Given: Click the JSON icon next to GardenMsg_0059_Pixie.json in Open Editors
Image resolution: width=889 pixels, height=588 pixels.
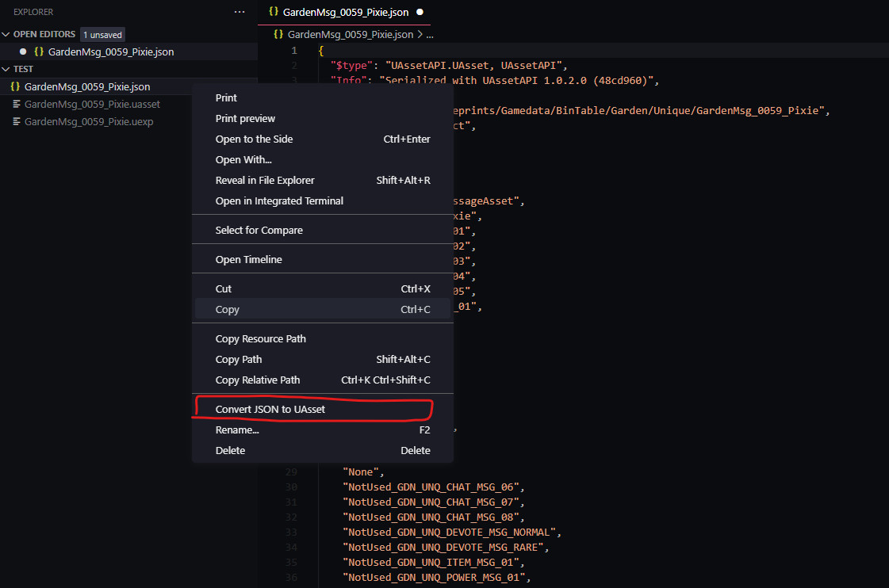Looking at the screenshot, I should click(39, 51).
